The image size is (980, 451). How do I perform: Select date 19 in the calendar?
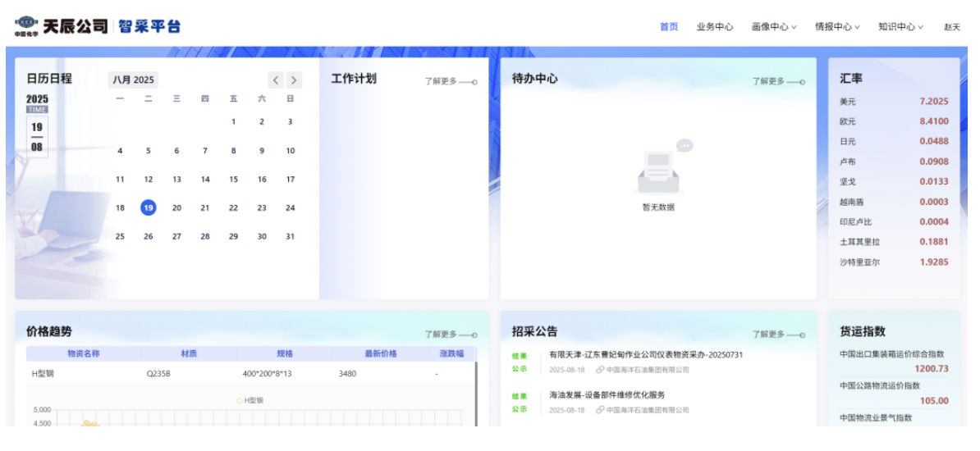(149, 208)
